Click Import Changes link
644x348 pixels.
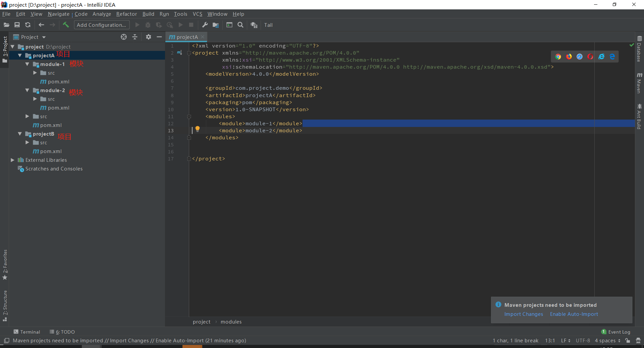point(524,314)
